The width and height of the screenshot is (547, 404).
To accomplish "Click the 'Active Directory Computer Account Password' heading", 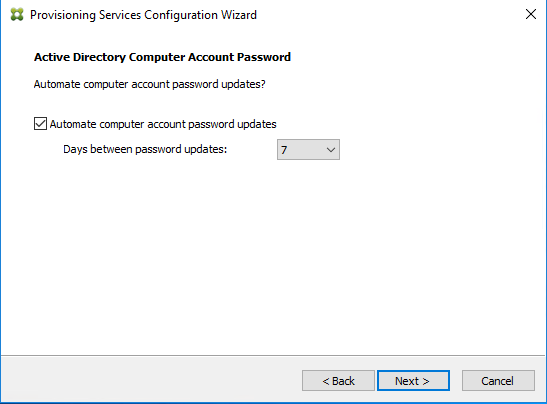I will [x=162, y=57].
